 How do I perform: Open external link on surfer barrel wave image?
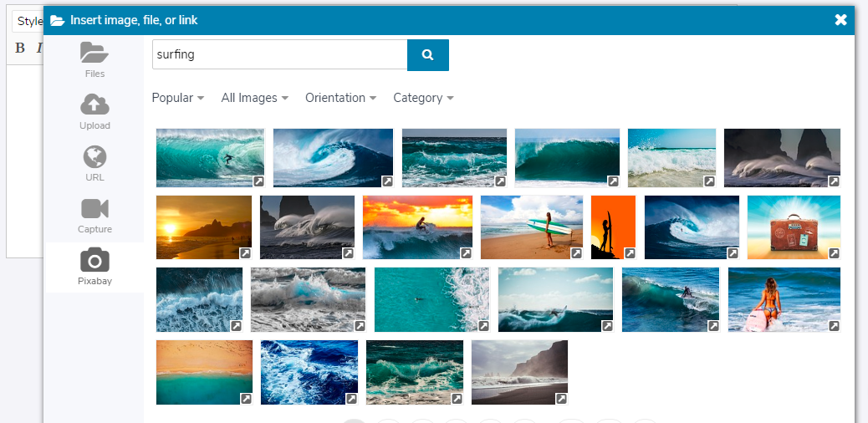(x=258, y=181)
